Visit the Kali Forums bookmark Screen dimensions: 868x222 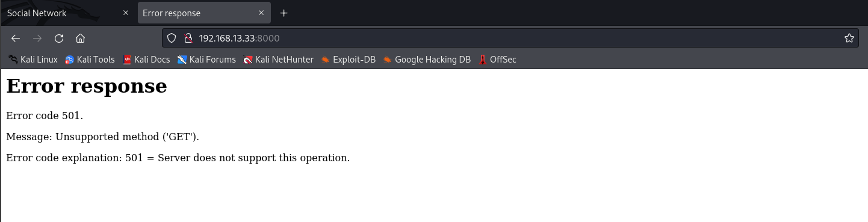(x=206, y=60)
